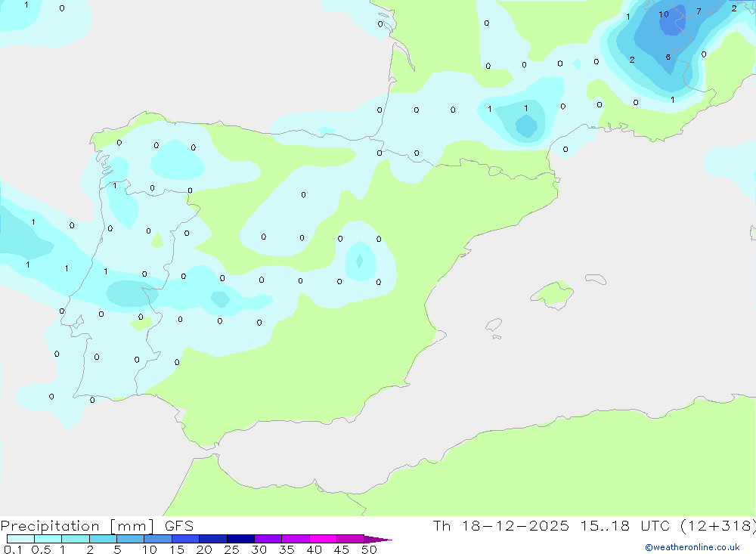Click the legend label '30'
The height and width of the screenshot is (554, 756).
(x=259, y=549)
